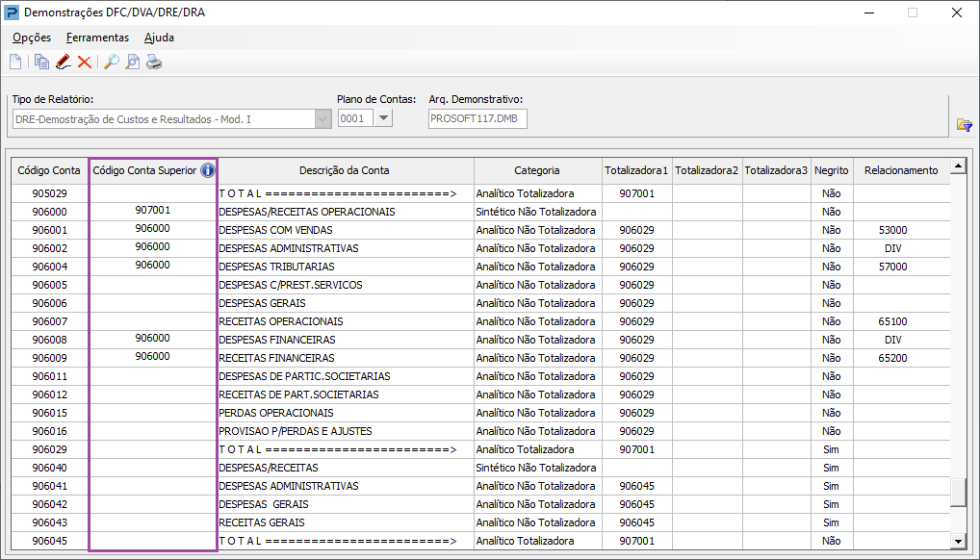Open the Ajuda menu
Screen dimensions: 980x560
pyautogui.click(x=160, y=38)
